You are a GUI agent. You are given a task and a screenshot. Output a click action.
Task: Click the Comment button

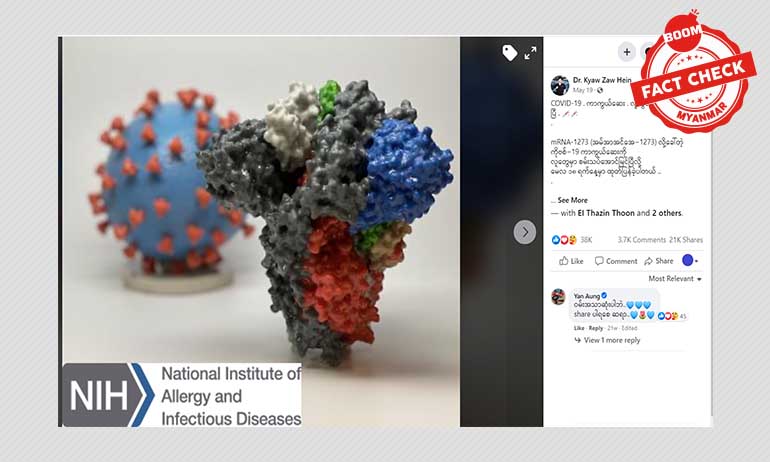click(616, 261)
